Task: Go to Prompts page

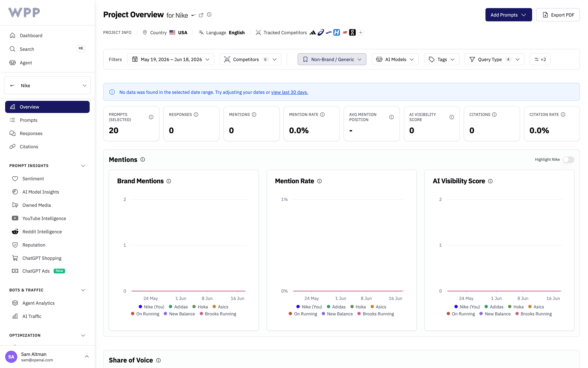Action: point(47,120)
